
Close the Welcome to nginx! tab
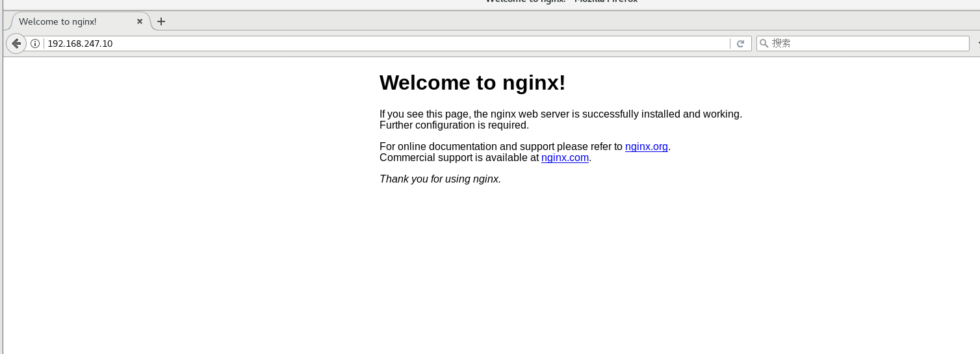coord(140,21)
